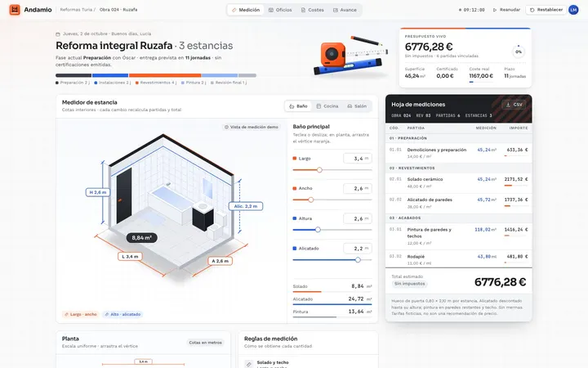Click the L 3,4 m dimension label
Image resolution: width=588 pixels, height=368 pixels.
[130, 257]
